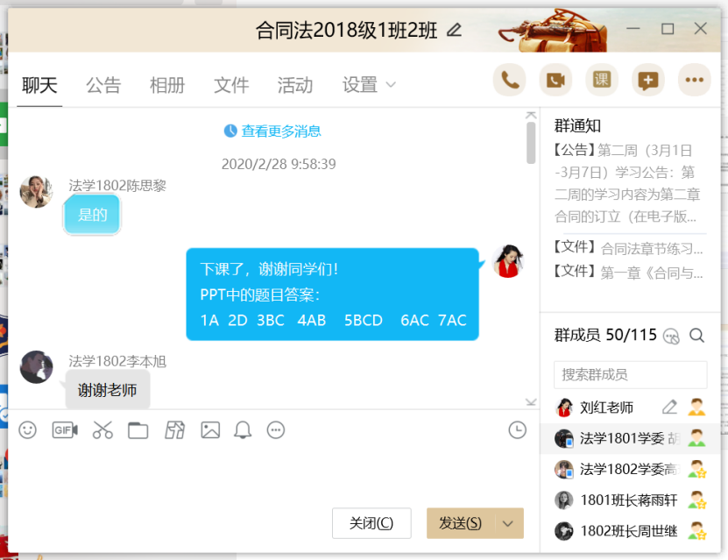Select member 法学1802学委高

pos(631,469)
